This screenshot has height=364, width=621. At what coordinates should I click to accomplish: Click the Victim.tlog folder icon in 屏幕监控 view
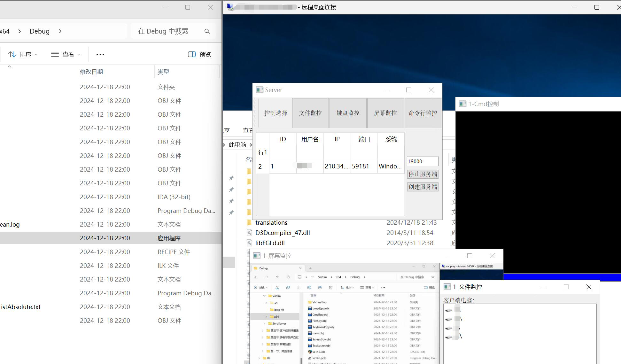click(310, 302)
